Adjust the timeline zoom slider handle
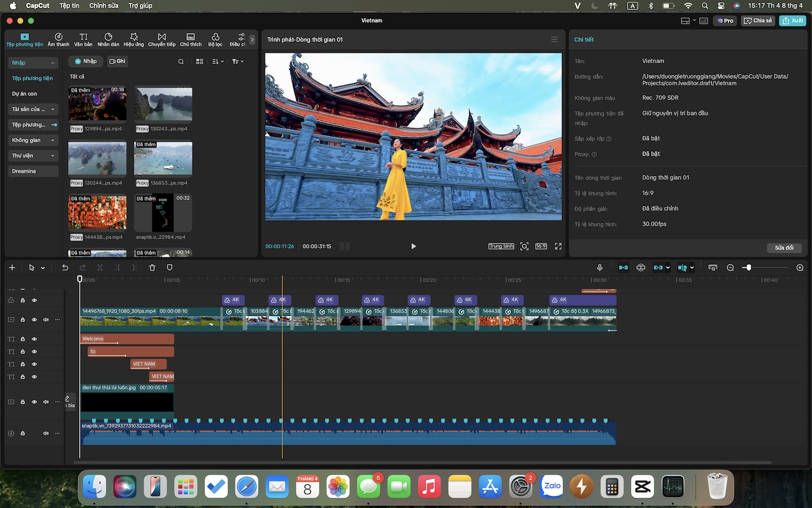The height and width of the screenshot is (508, 812). (x=749, y=268)
